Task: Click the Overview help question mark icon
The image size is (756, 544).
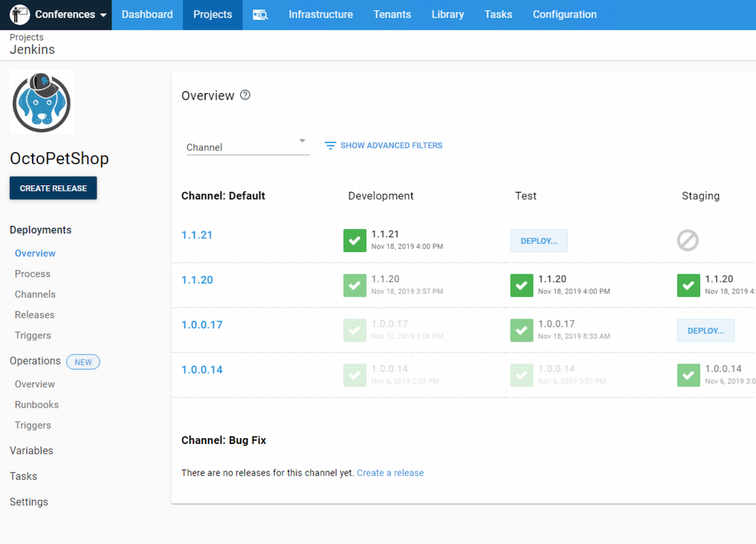Action: [x=246, y=95]
